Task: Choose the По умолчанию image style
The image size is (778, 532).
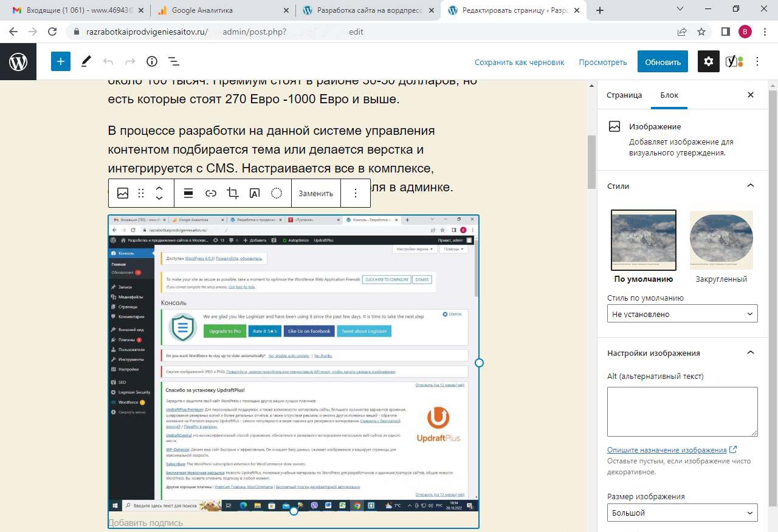Action: (643, 240)
